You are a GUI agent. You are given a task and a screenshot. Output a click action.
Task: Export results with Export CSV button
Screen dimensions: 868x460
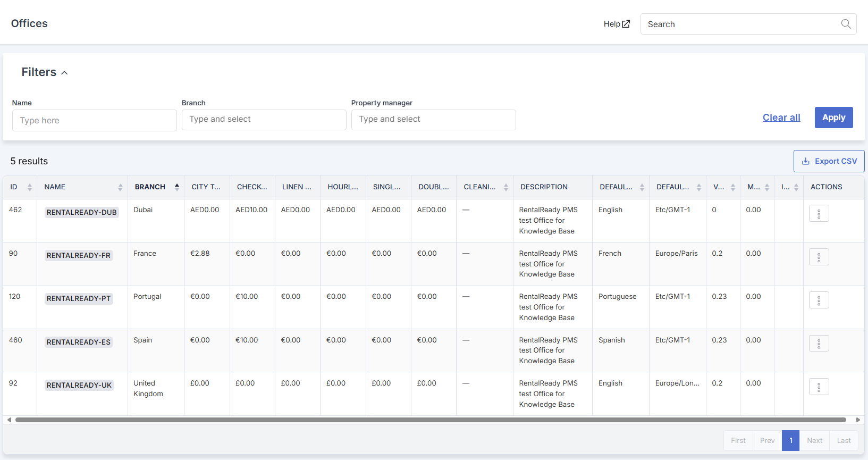(829, 161)
